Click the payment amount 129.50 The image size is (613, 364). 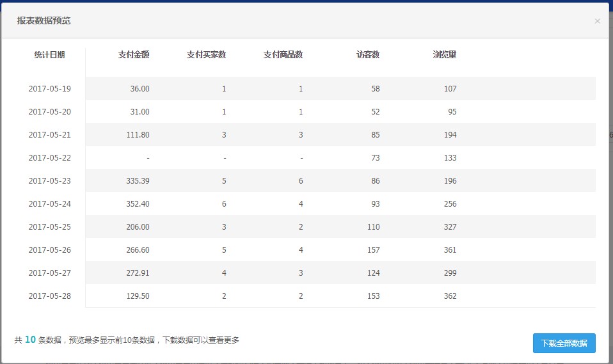point(138,296)
